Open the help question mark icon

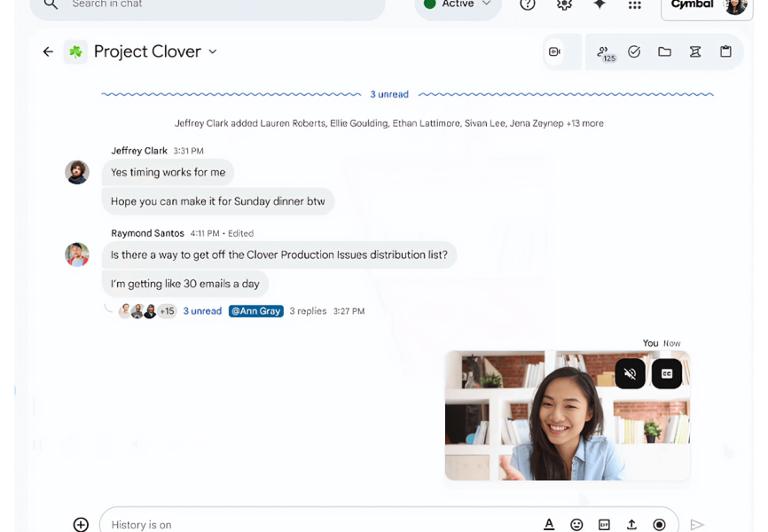pos(528,4)
